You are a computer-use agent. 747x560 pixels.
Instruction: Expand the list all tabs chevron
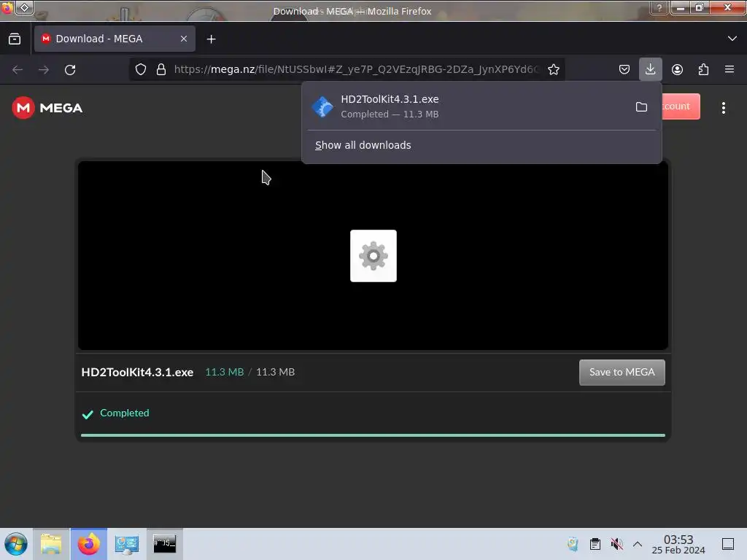732,39
